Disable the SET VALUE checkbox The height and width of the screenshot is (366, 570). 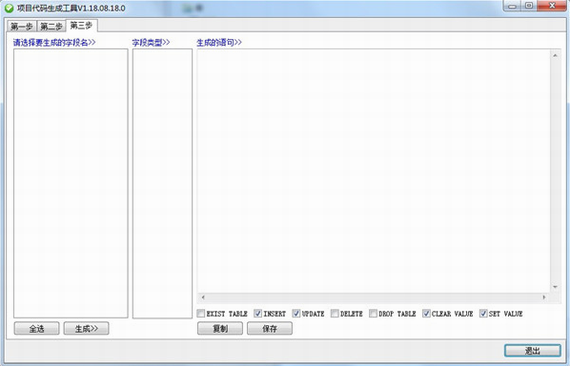(483, 313)
